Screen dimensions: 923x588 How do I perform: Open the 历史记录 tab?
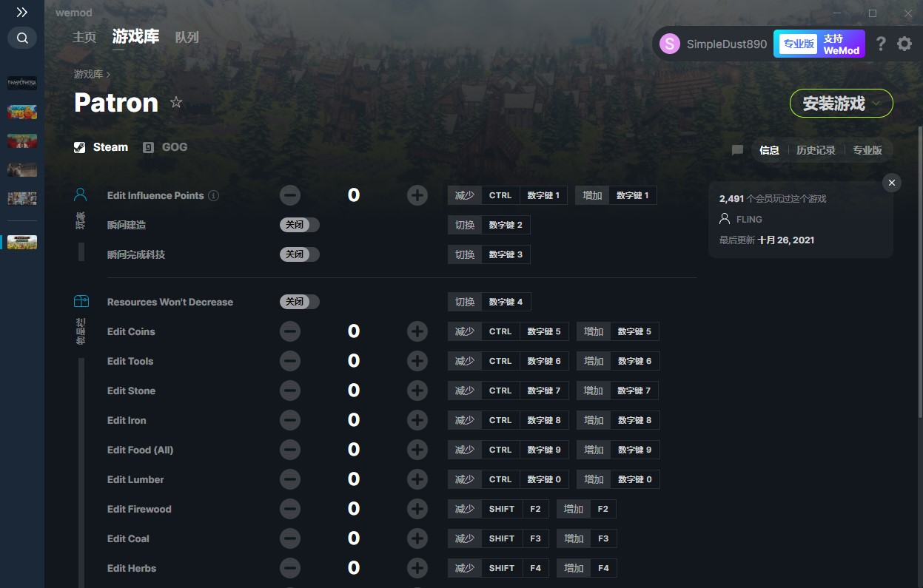[816, 150]
